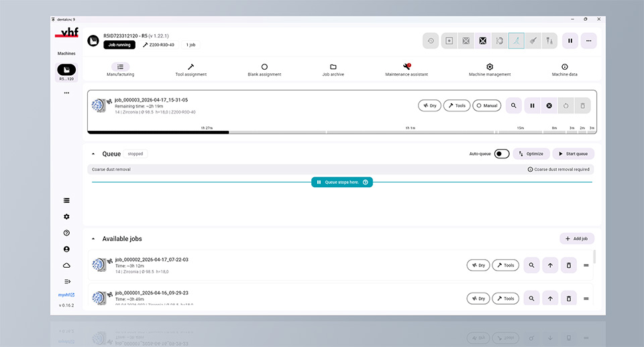Screen dimensions: 644x347
Task: Toggle the Auto-queue switch
Action: pyautogui.click(x=502, y=154)
